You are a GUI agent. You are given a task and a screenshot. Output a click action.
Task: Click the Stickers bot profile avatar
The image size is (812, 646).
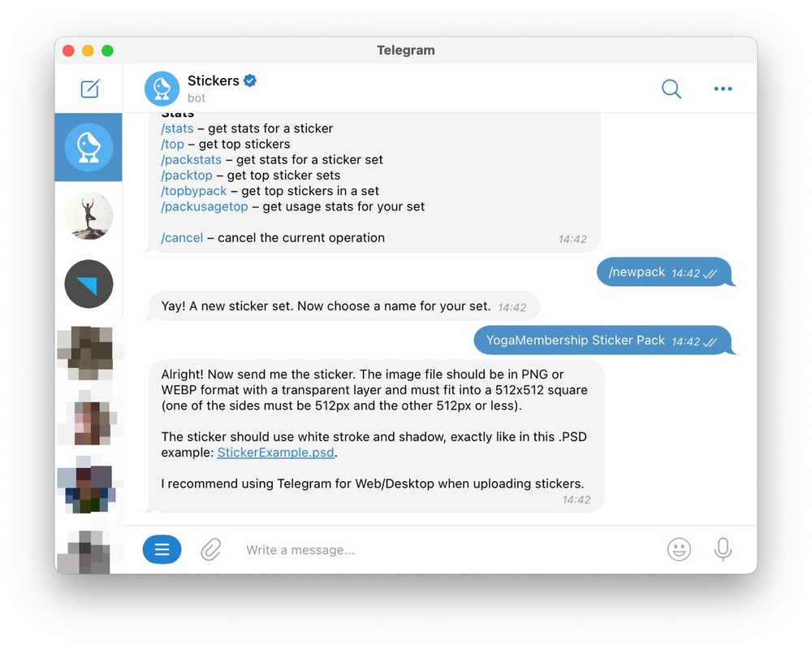click(162, 88)
